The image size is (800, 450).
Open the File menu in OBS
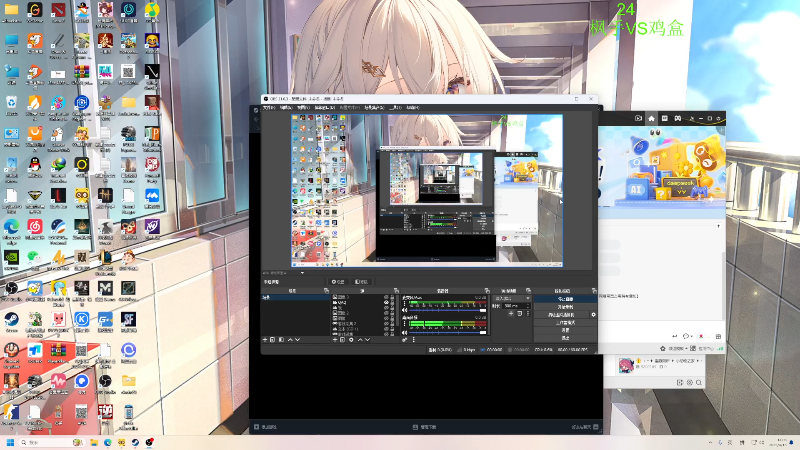(269, 108)
